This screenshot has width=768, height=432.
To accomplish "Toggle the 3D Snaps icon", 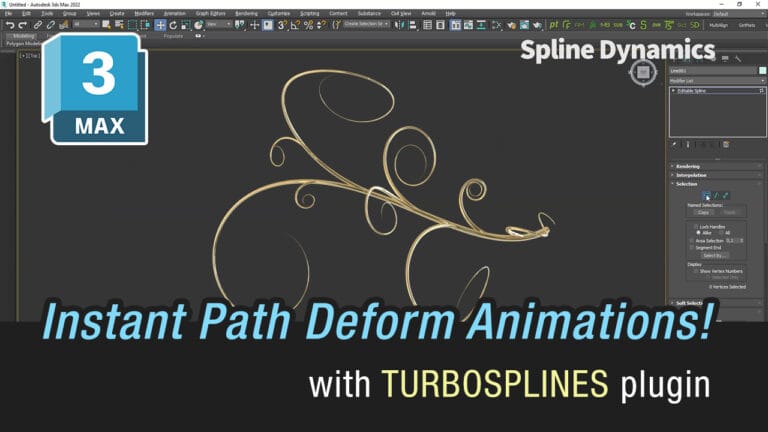I will tap(282, 25).
